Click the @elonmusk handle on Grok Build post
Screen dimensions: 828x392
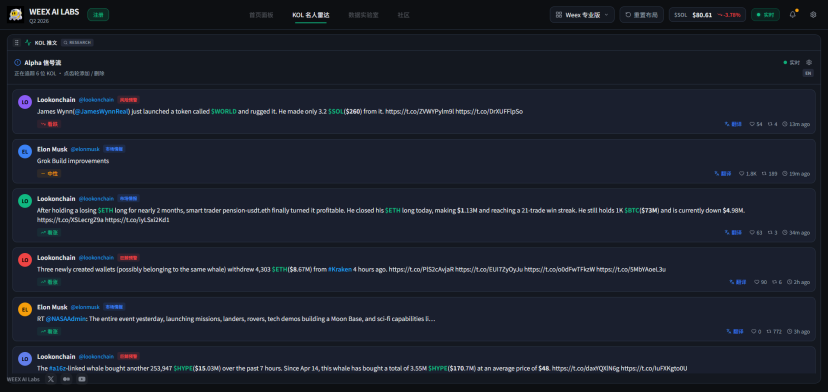tap(85, 150)
